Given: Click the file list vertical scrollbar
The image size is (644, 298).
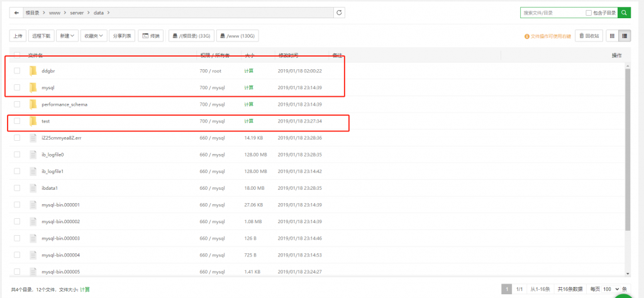Looking at the screenshot, I should [x=628, y=150].
